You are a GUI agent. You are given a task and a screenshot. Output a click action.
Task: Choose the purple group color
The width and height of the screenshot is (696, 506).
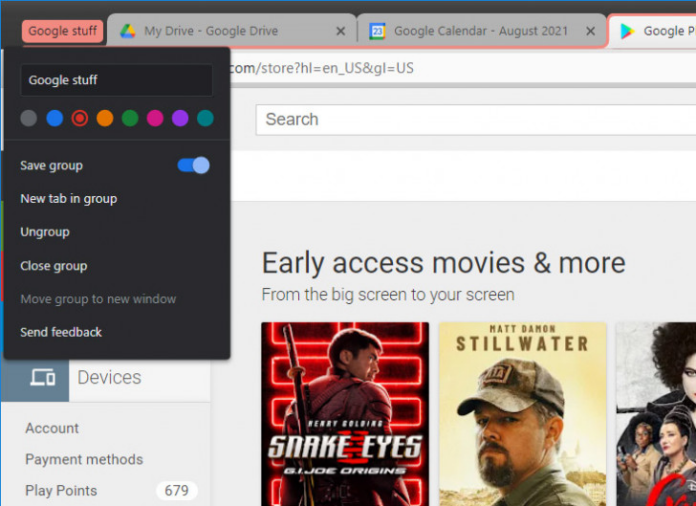coord(180,118)
